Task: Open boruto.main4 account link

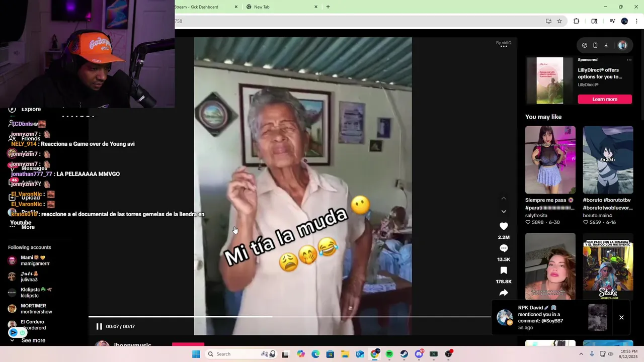Action: coord(597,215)
